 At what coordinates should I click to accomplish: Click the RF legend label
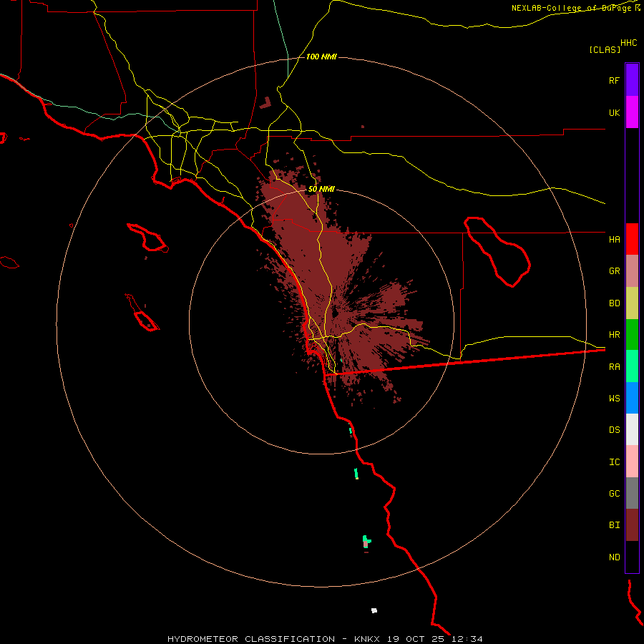click(614, 80)
